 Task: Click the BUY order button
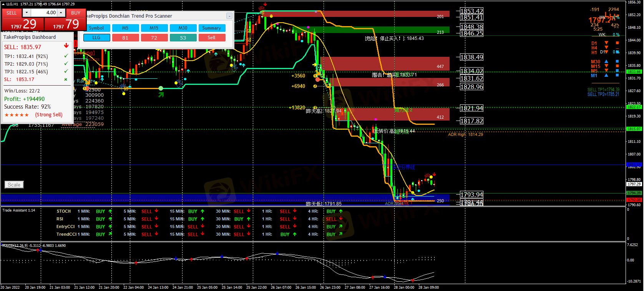[x=76, y=13]
